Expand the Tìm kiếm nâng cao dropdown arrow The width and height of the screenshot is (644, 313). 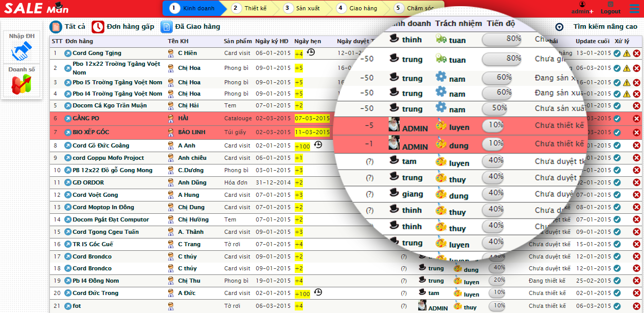[x=559, y=27]
